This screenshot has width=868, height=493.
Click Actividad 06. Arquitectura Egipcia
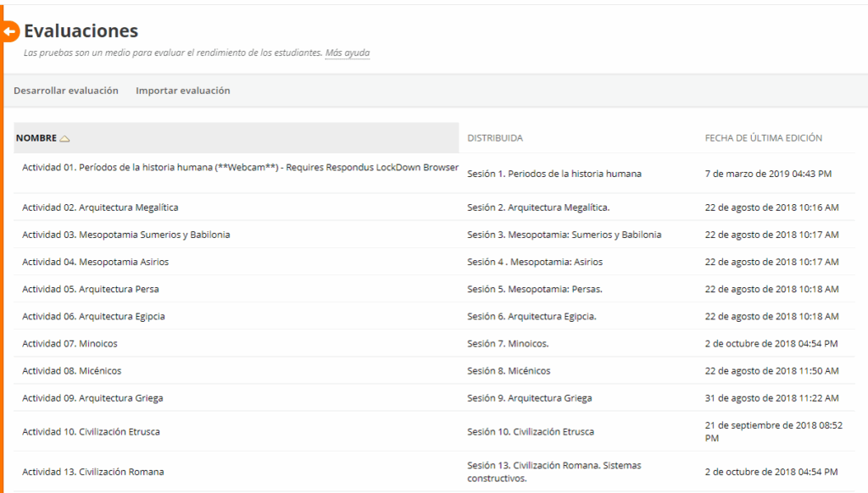tap(93, 316)
